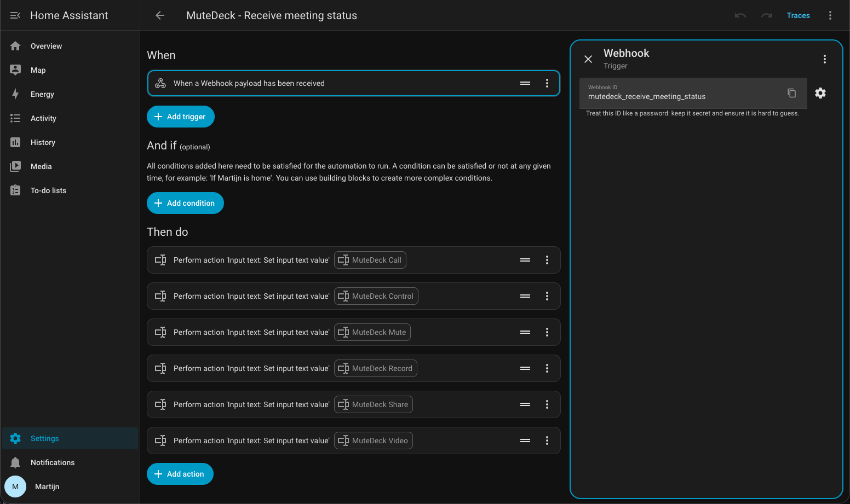Click the MuteDeck Control row drag handle
Viewport: 850px width, 504px height.
(x=525, y=296)
